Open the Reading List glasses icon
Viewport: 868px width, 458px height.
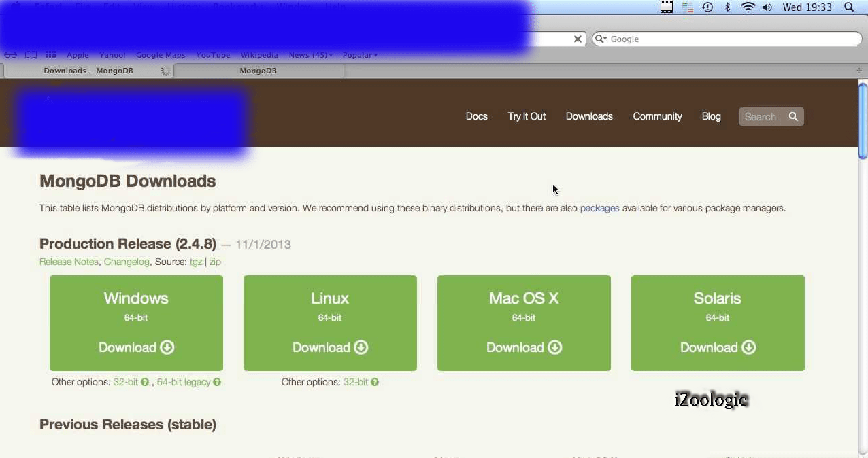pos(11,55)
